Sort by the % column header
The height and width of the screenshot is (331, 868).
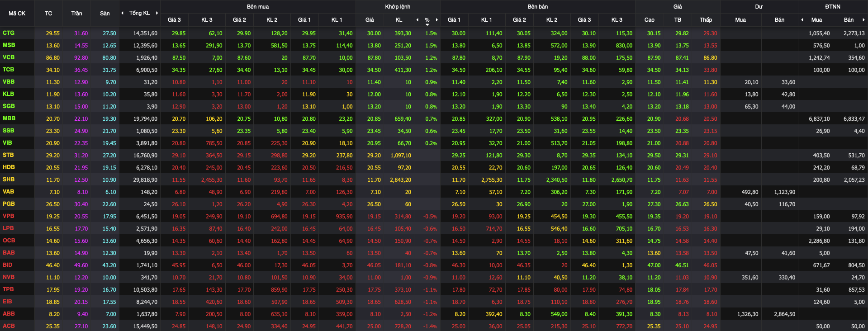coord(427,20)
